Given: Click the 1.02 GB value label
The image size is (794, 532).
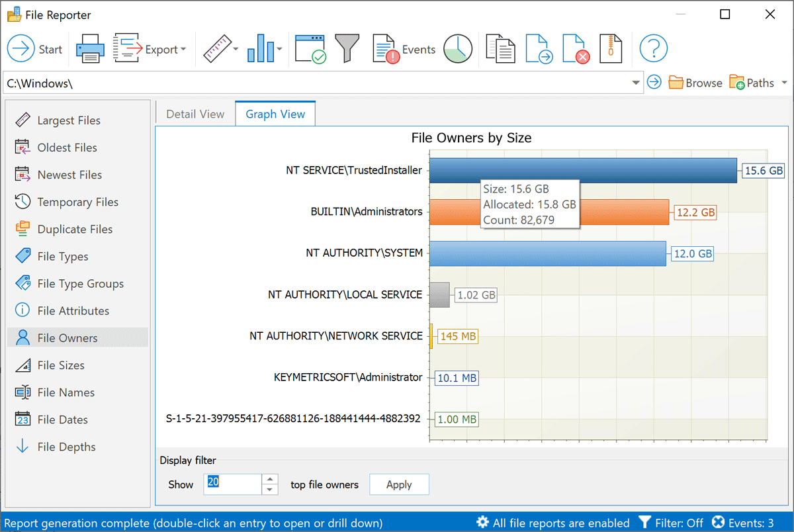Looking at the screenshot, I should (476, 295).
